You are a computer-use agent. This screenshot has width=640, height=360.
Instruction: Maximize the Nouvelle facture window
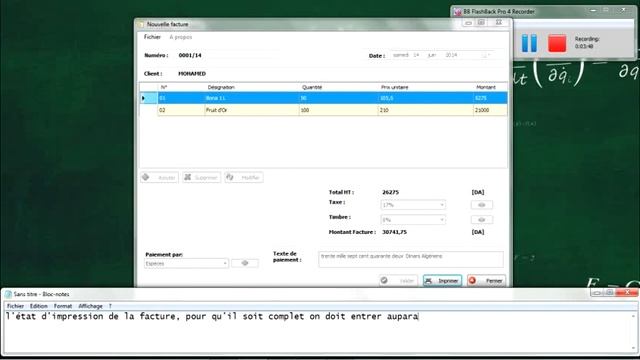[482, 23]
